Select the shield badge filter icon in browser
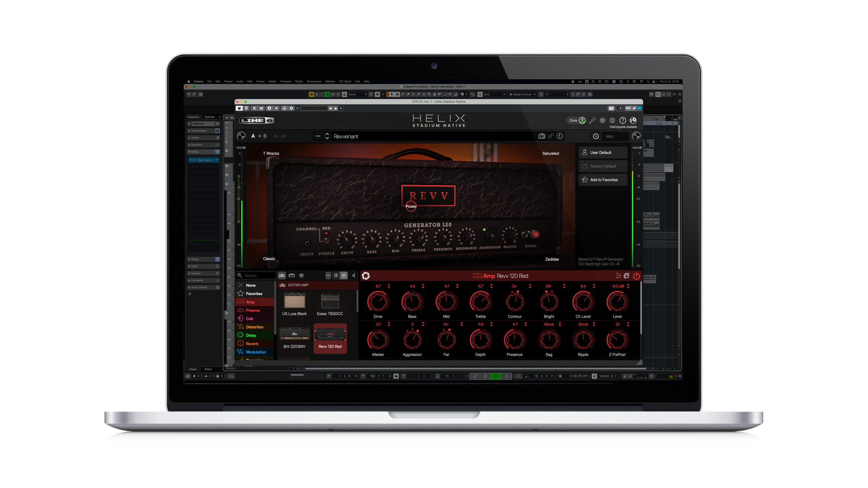 [301, 276]
